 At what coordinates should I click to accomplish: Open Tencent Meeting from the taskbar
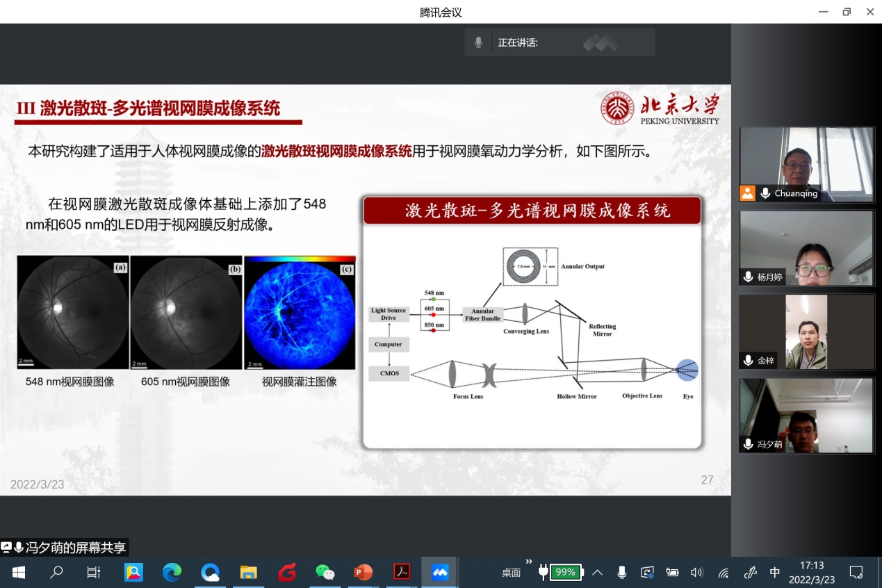coord(439,572)
